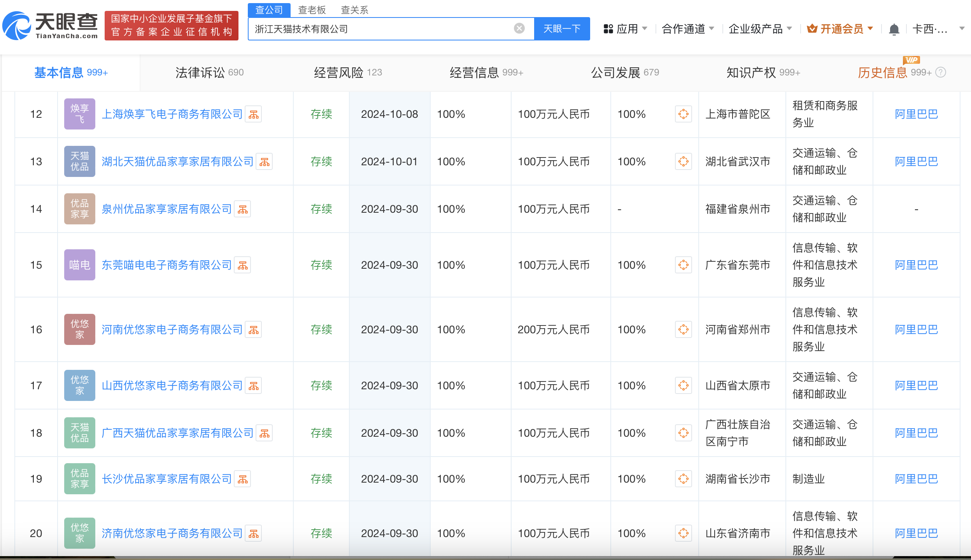The image size is (971, 560).
Task: Click 阿里巴巴 link in row 19
Action: pos(916,479)
